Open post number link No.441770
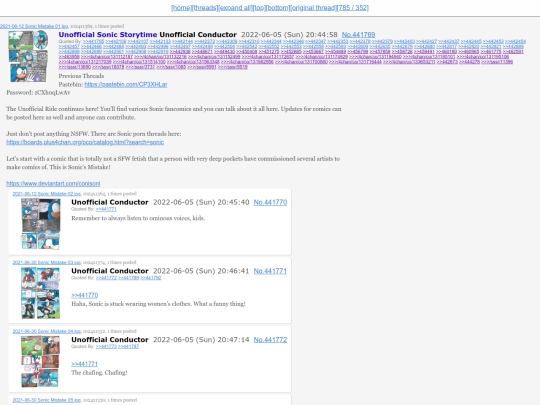540x405 pixels. pos(270,202)
